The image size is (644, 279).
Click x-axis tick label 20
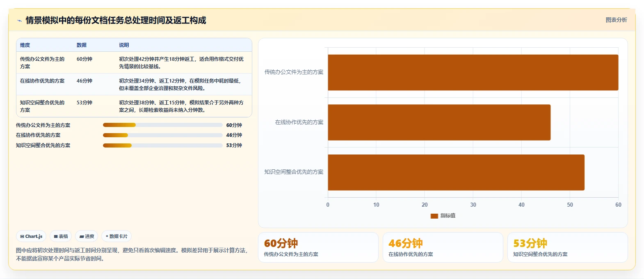point(425,205)
